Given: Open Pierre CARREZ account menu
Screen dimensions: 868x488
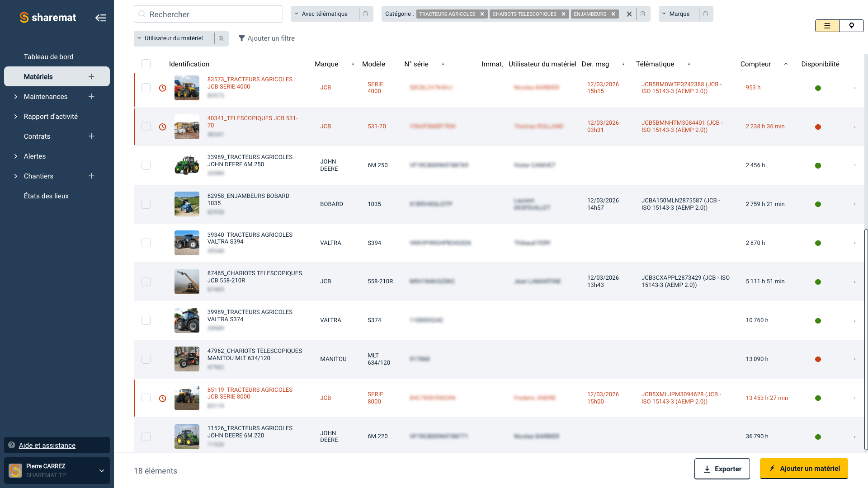Looking at the screenshot, I should pos(57,470).
